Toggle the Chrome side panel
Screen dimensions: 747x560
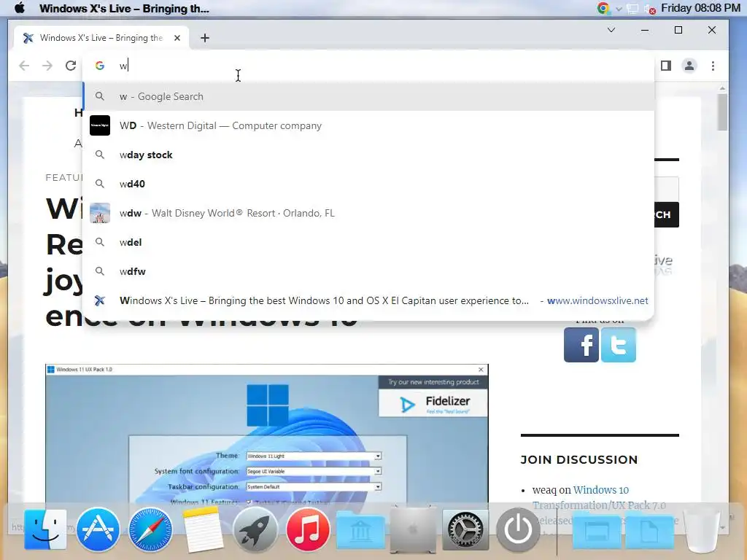click(666, 66)
